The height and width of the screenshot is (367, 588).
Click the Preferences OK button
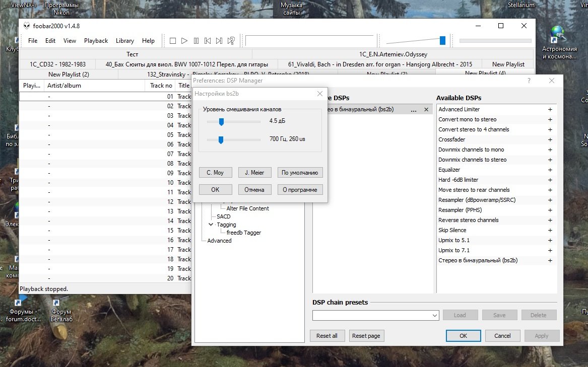tap(463, 336)
